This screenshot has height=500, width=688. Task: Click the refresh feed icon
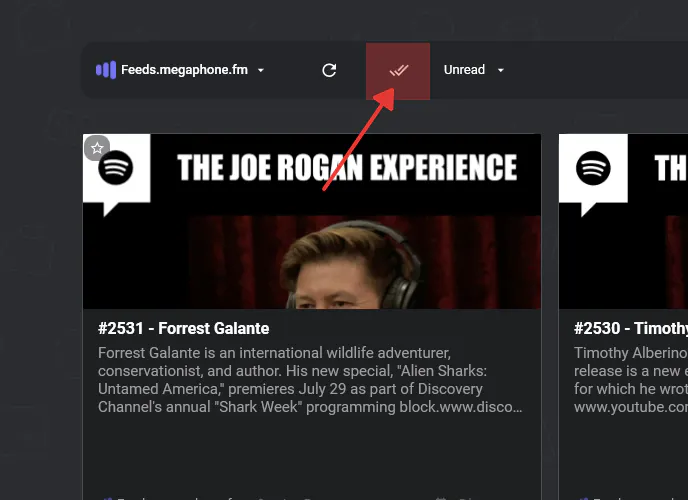point(329,70)
